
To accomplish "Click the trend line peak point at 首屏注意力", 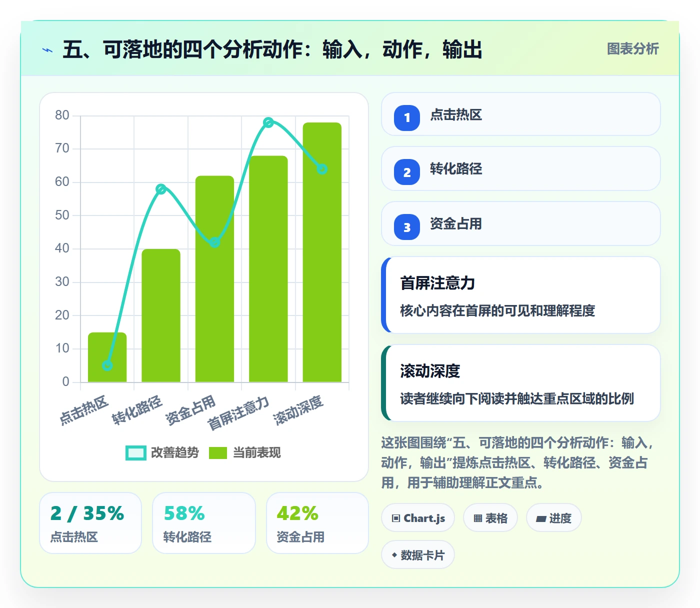I will (x=268, y=122).
